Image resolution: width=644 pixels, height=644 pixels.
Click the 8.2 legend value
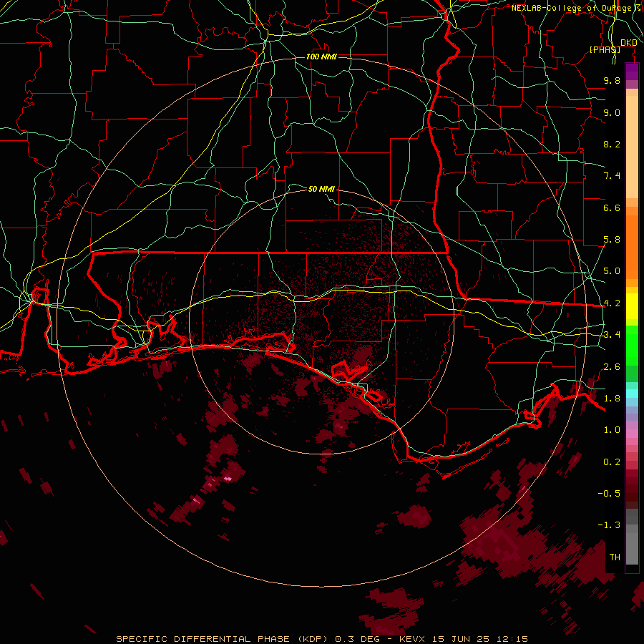coord(612,144)
